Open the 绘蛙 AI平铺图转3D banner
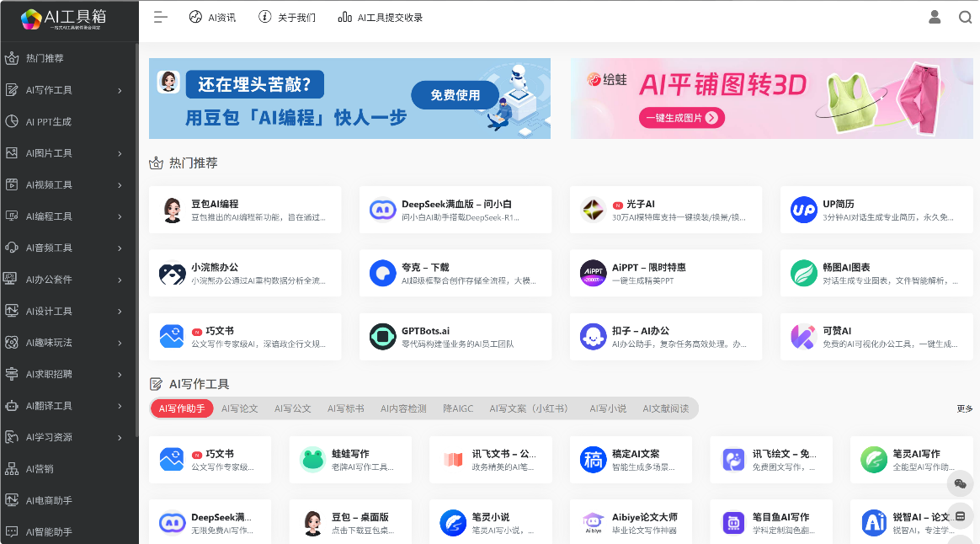Image resolution: width=980 pixels, height=544 pixels. [x=772, y=99]
